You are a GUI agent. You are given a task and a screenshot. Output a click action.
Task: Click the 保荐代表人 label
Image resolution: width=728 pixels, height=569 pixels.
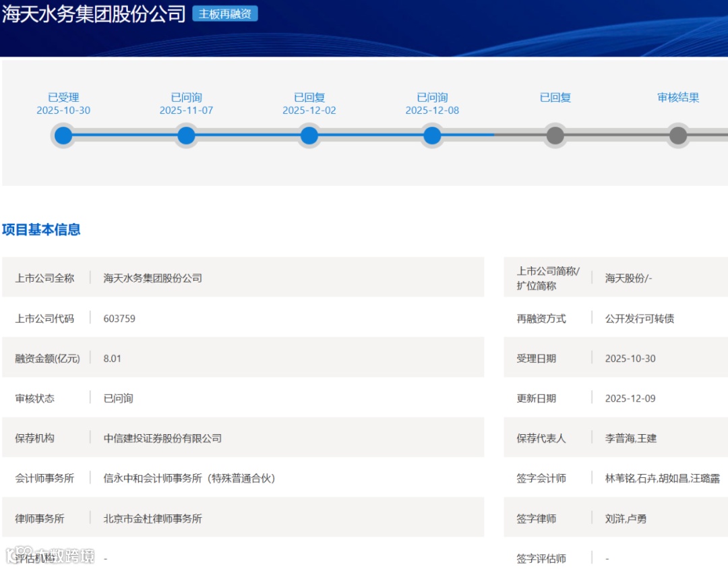[x=541, y=438]
